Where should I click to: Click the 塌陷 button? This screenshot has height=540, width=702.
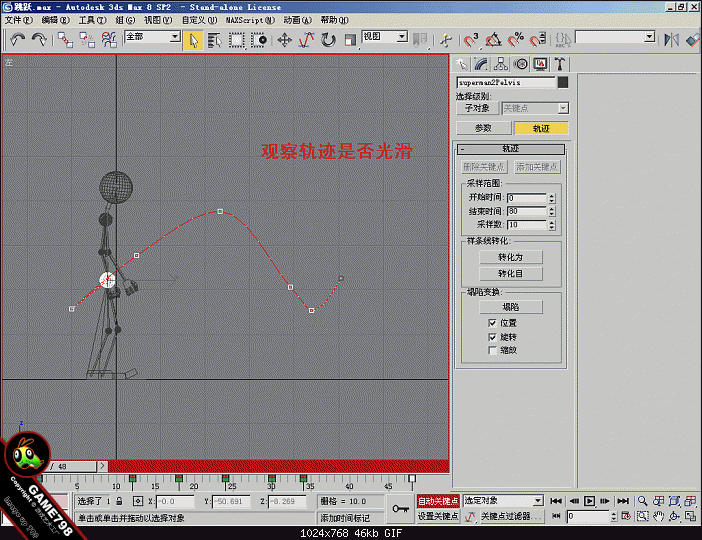[511, 307]
